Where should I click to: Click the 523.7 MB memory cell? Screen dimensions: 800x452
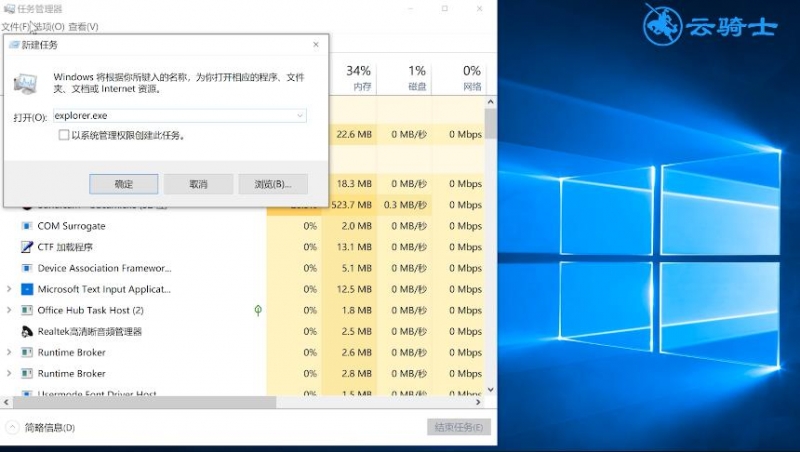(x=352, y=205)
